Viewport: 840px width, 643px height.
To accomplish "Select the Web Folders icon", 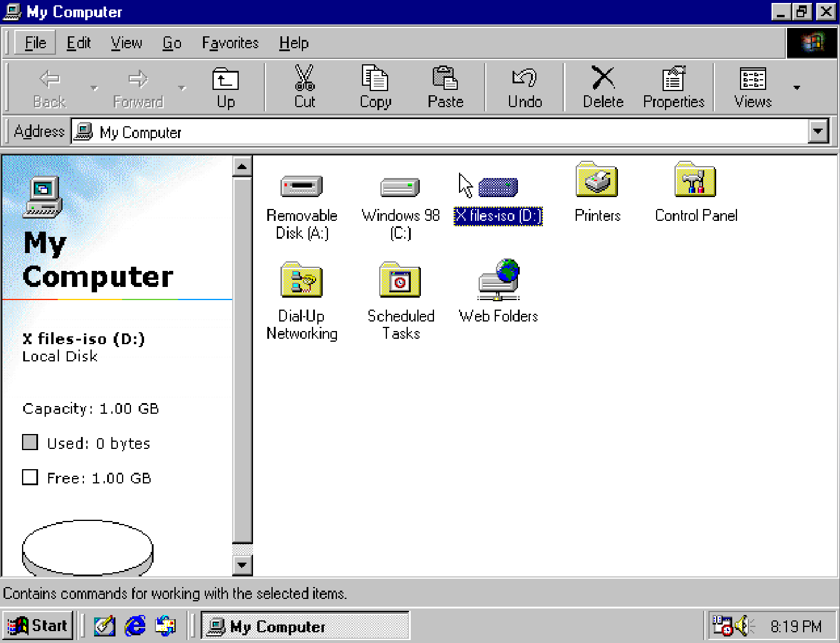I will 499,279.
